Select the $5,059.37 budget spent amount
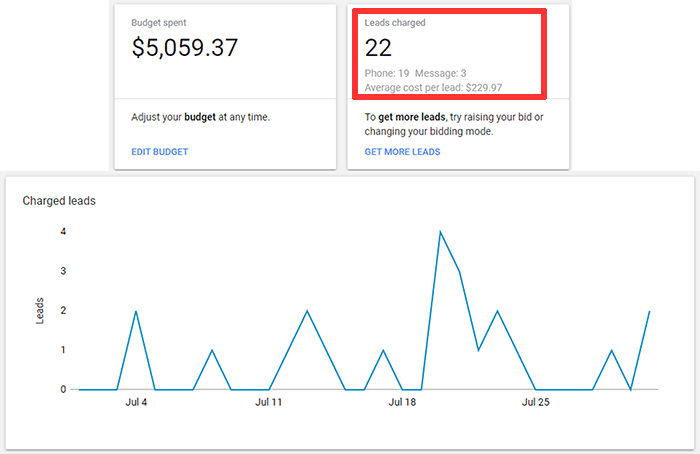 pyautogui.click(x=185, y=48)
